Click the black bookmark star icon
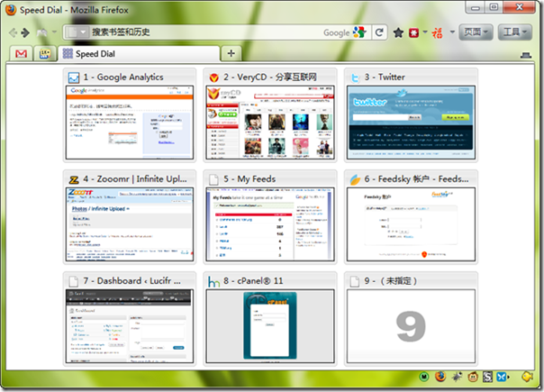The height and width of the screenshot is (392, 544). [x=398, y=32]
